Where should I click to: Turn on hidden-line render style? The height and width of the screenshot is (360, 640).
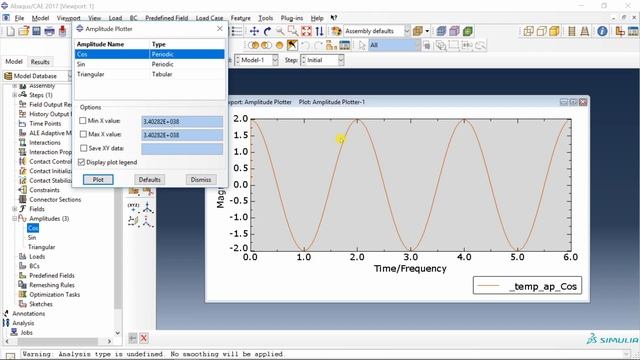click(x=542, y=31)
